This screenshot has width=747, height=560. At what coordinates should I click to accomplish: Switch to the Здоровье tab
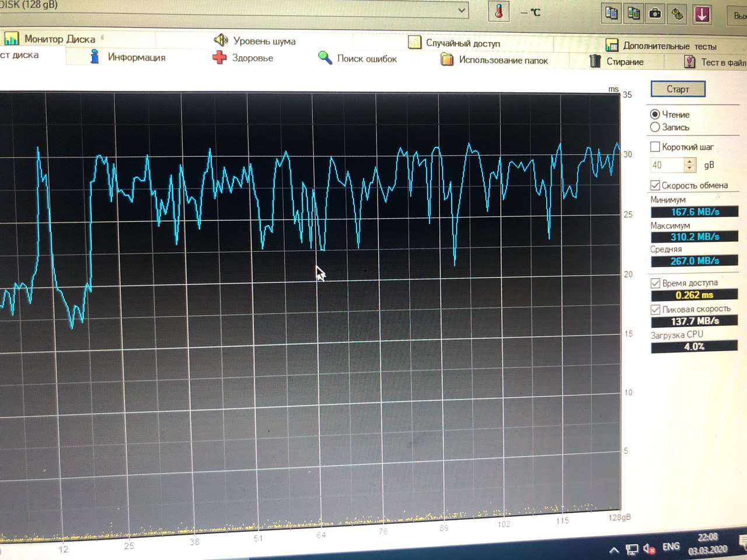243,58
